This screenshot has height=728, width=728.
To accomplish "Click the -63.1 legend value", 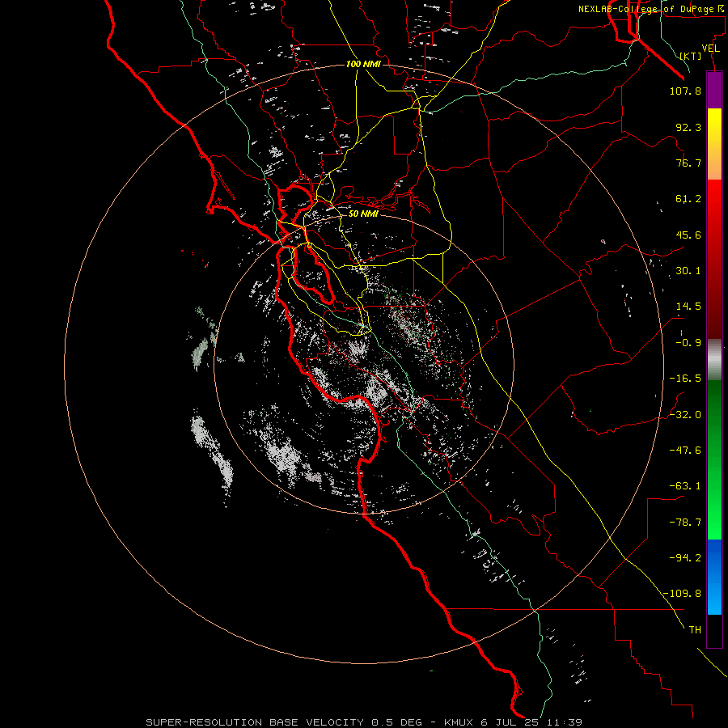I will click(685, 486).
